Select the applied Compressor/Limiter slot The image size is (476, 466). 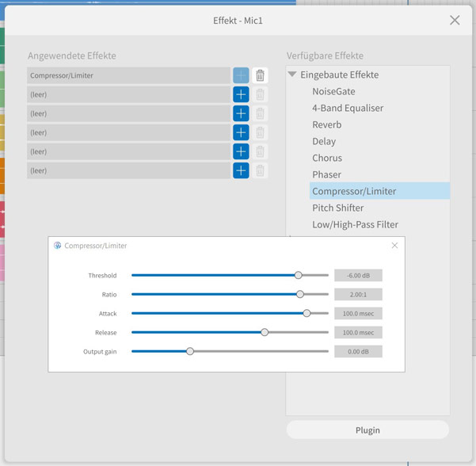(128, 75)
